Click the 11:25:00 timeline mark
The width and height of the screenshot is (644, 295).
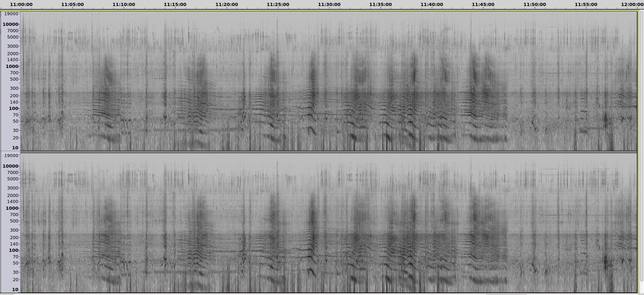[278, 5]
